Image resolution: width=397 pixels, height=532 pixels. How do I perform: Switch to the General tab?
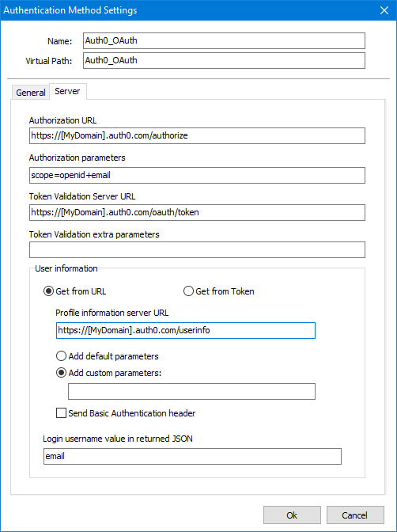click(x=31, y=93)
